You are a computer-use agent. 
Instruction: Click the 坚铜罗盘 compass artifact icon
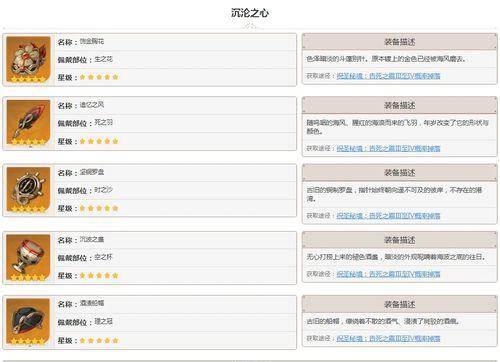(28, 189)
